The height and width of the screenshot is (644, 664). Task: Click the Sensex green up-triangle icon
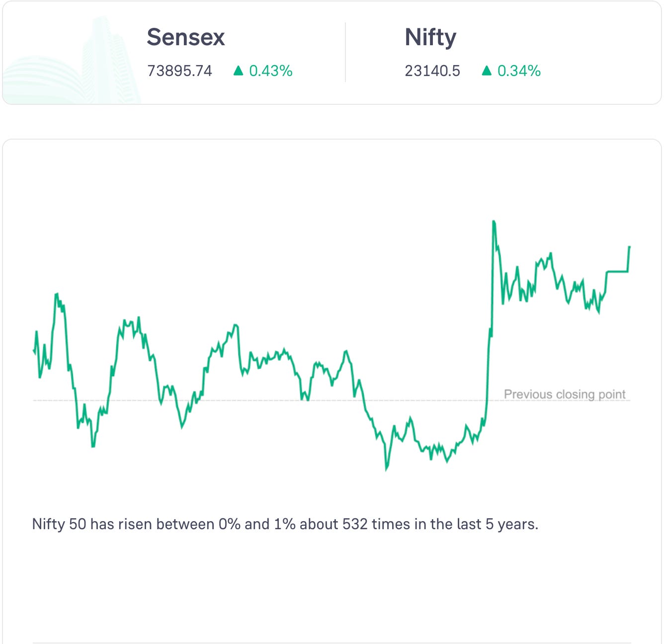pos(238,71)
